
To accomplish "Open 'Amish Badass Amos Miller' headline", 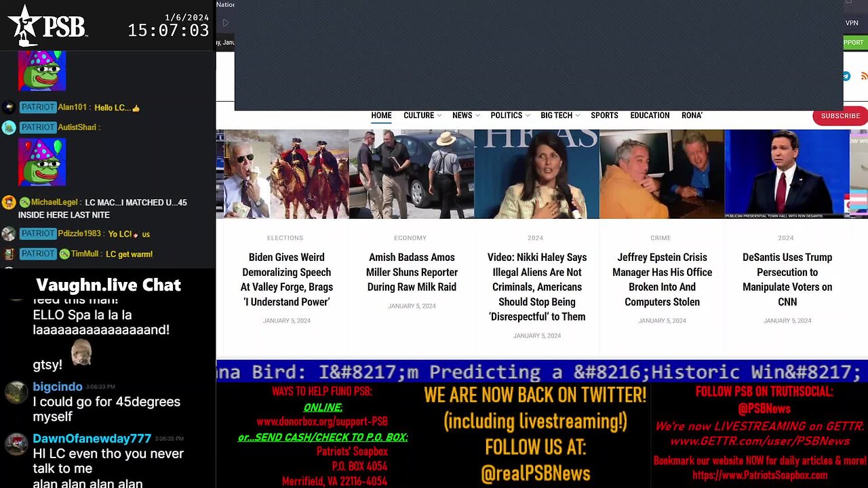I will click(412, 272).
